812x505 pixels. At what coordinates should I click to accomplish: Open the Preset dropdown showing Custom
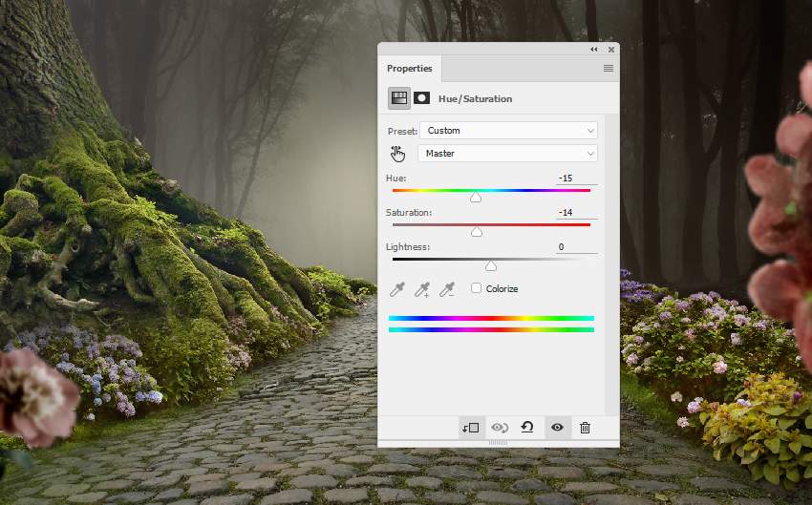(x=508, y=131)
